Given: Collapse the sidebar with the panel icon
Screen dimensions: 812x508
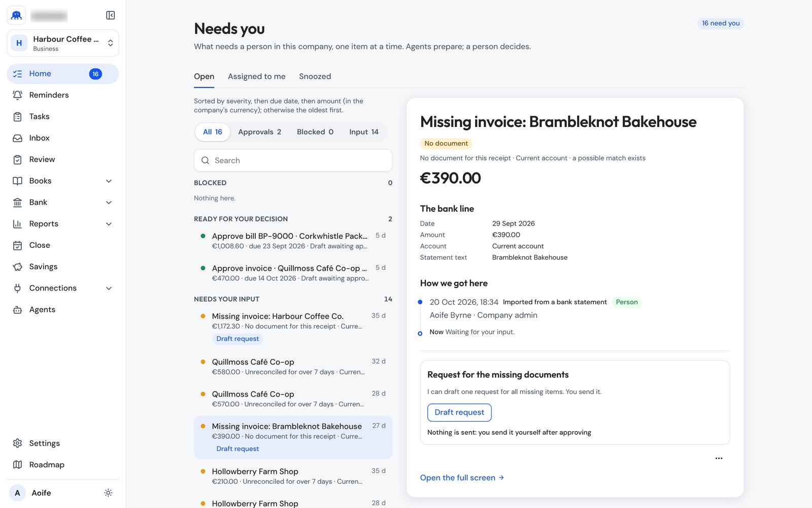Looking at the screenshot, I should pyautogui.click(x=110, y=15).
